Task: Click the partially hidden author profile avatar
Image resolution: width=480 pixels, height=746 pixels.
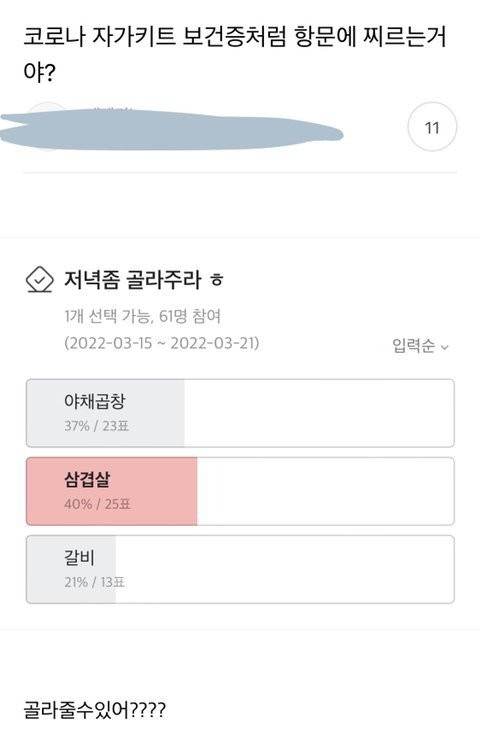Action: tap(47, 127)
